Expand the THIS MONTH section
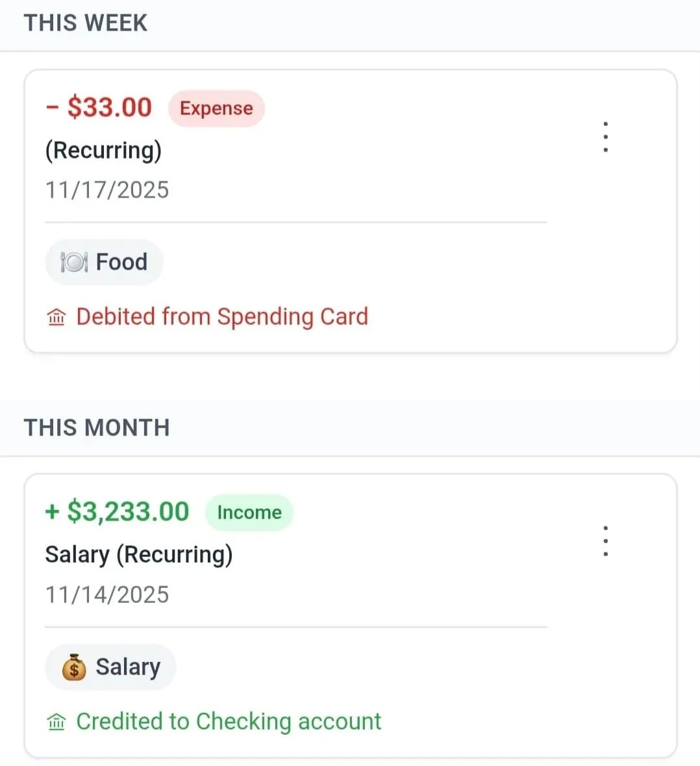 [x=96, y=427]
